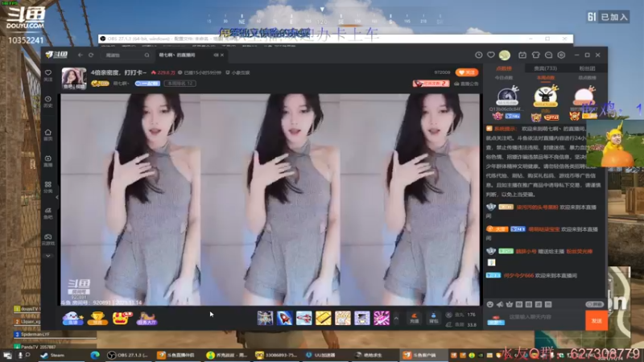Open the gold trophy prediction icon
Image resolution: width=644 pixels, height=362 pixels.
coord(97,318)
